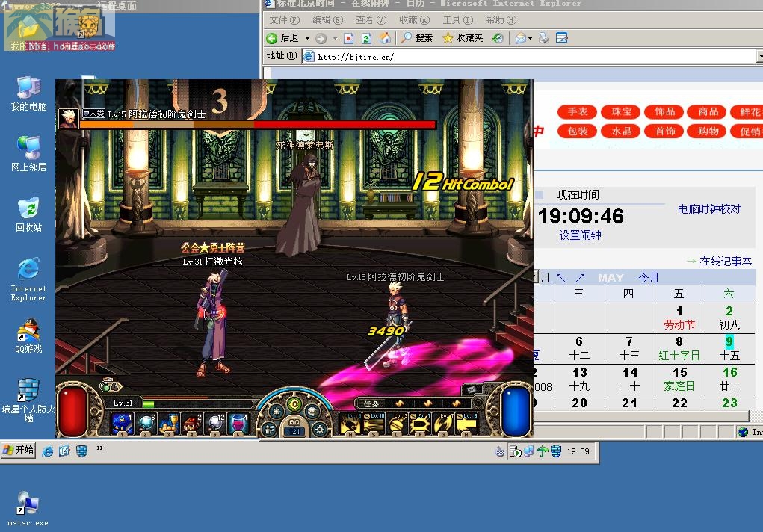Activate game skill slot H
The height and width of the screenshot is (532, 763).
pyautogui.click(x=466, y=424)
